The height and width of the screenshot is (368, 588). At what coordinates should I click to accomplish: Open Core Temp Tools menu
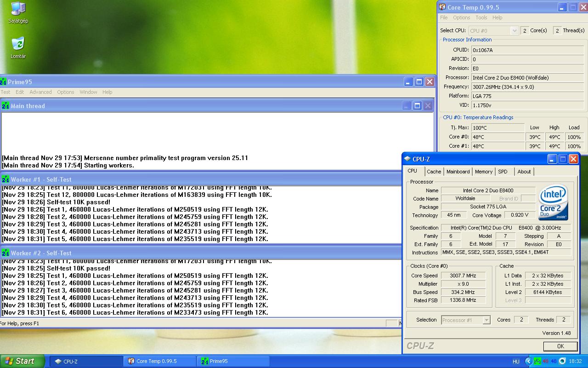tap(481, 17)
